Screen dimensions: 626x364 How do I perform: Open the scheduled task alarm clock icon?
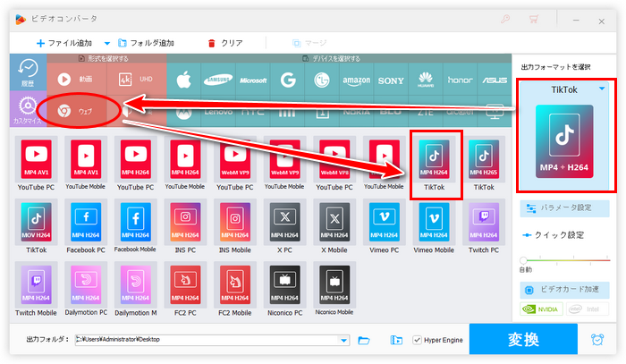click(x=597, y=339)
